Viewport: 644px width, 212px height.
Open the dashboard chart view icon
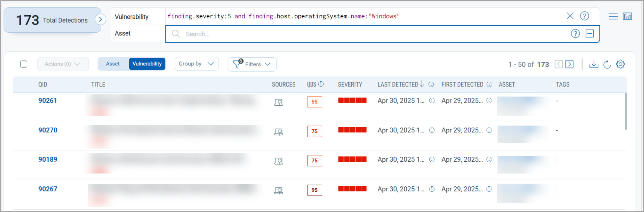pos(627,16)
